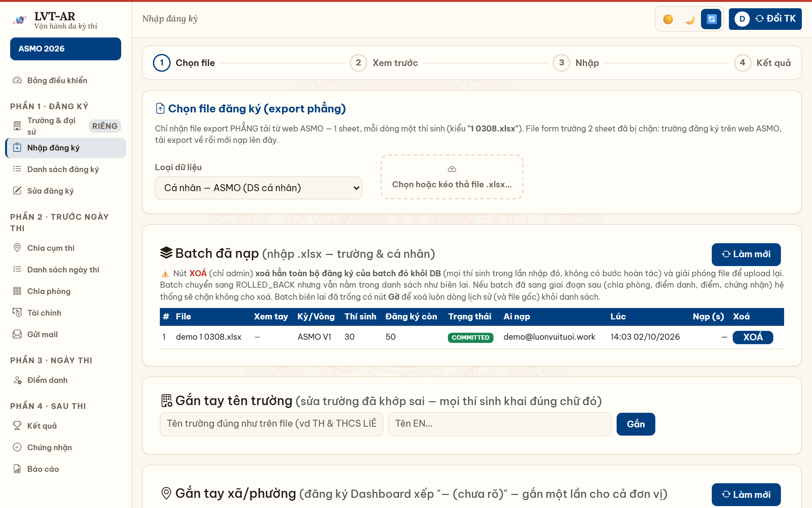Select the blue sync theme icon
The height and width of the screenshot is (508, 812).
point(711,19)
